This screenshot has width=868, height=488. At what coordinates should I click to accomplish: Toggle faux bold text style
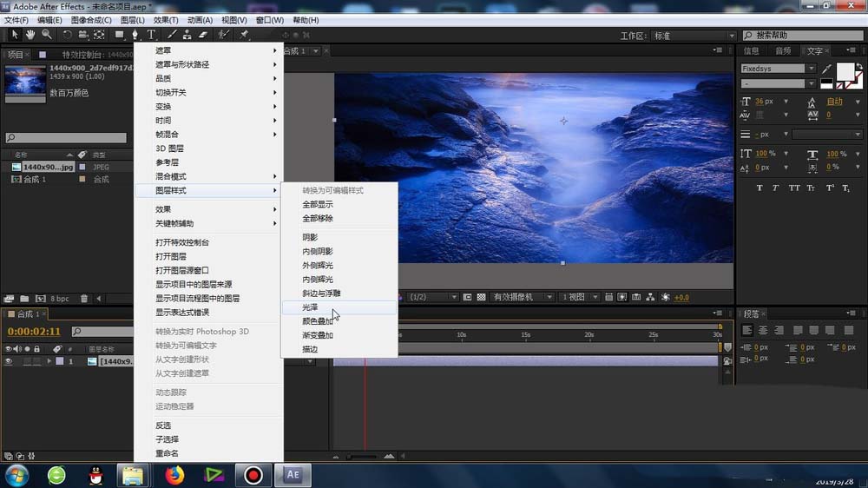pos(759,188)
